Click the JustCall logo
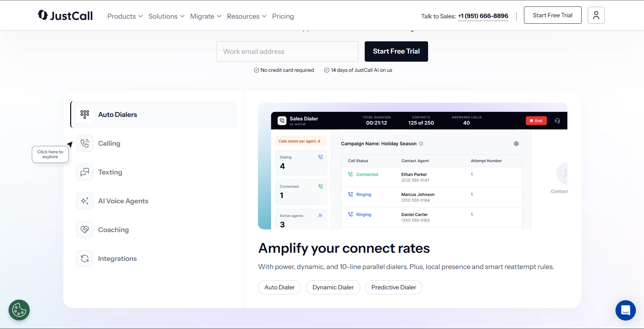Viewport: 644px width, 329px height. pos(65,15)
